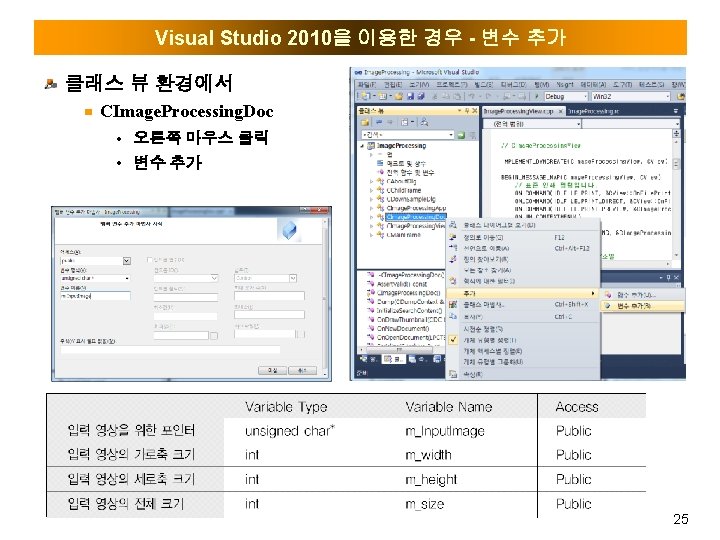This screenshot has width=720, height=540.
Task: Click AssertValid() const in member list
Action: pos(402,284)
